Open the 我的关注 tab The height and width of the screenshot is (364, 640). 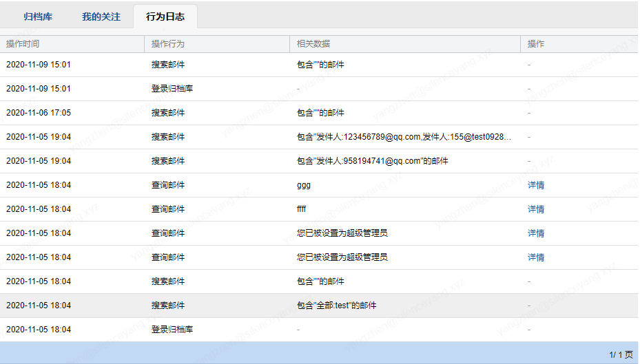[101, 17]
